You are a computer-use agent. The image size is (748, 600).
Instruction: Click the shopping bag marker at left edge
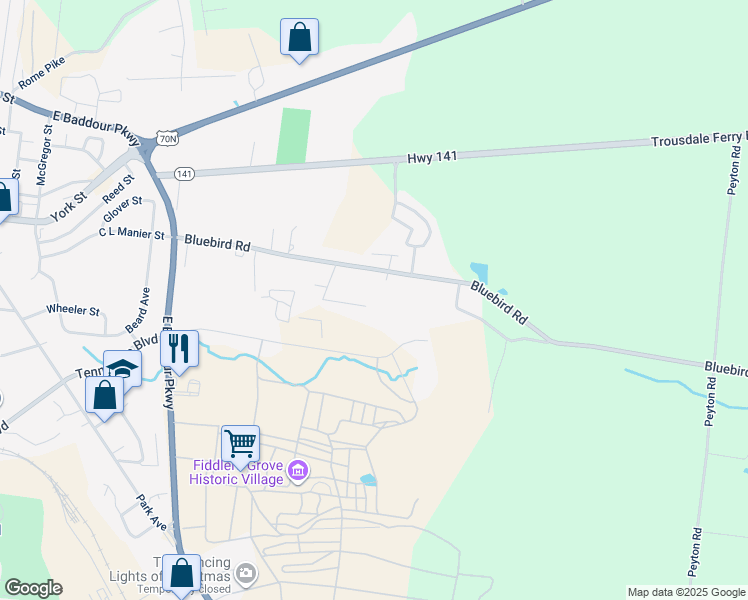5,197
